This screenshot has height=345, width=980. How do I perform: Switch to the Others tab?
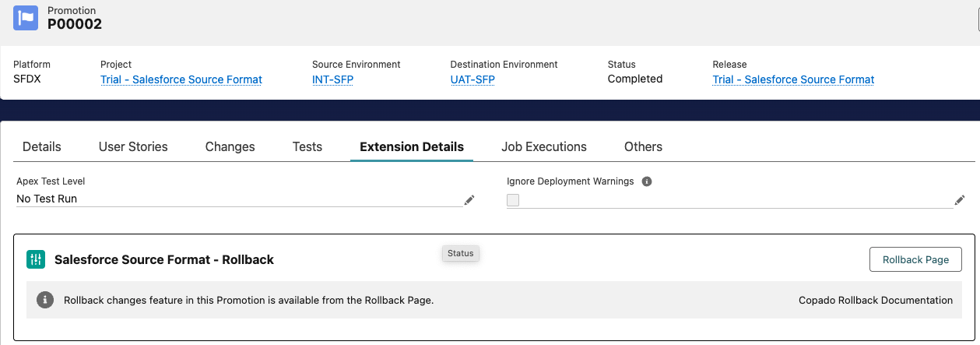point(643,146)
